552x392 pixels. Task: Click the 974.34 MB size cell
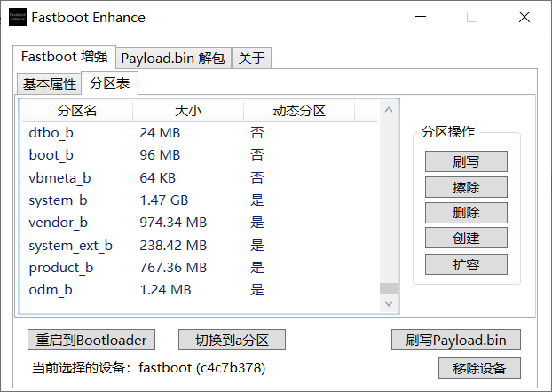pyautogui.click(x=173, y=223)
